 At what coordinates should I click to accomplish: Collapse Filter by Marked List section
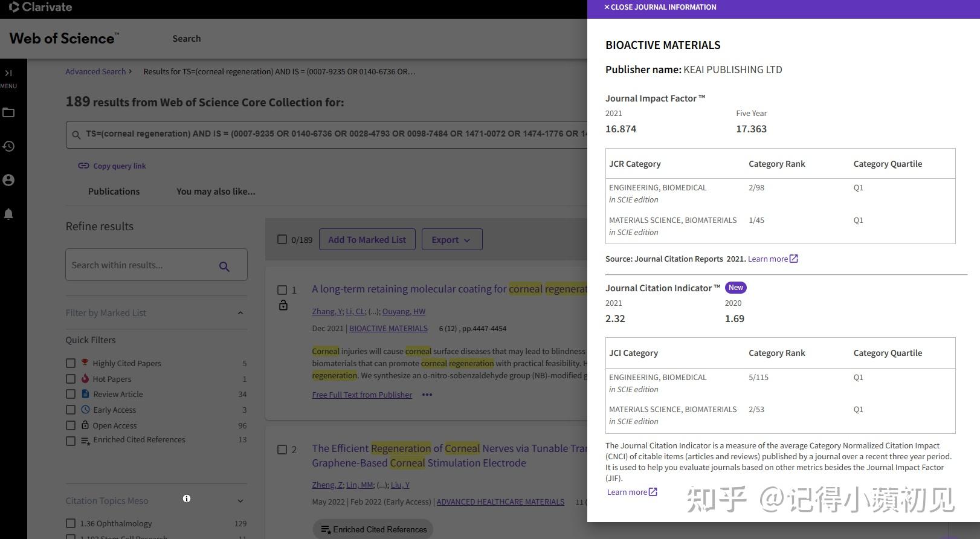[x=240, y=313]
